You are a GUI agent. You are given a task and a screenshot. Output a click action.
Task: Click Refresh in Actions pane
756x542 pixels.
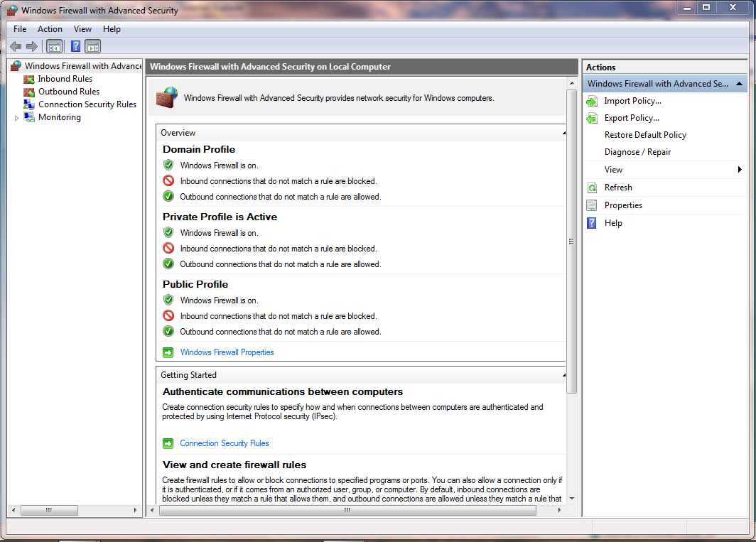coord(618,188)
